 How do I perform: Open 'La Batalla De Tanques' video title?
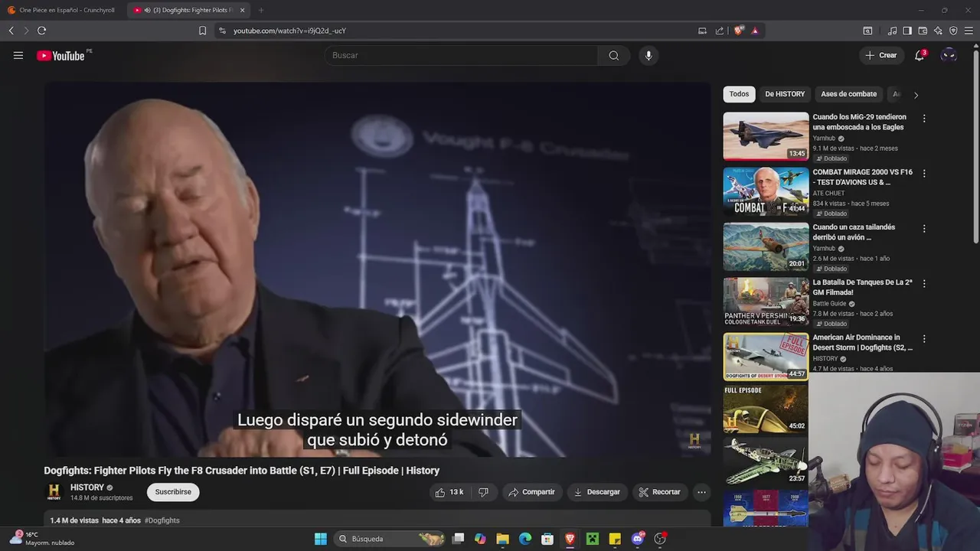tap(863, 288)
